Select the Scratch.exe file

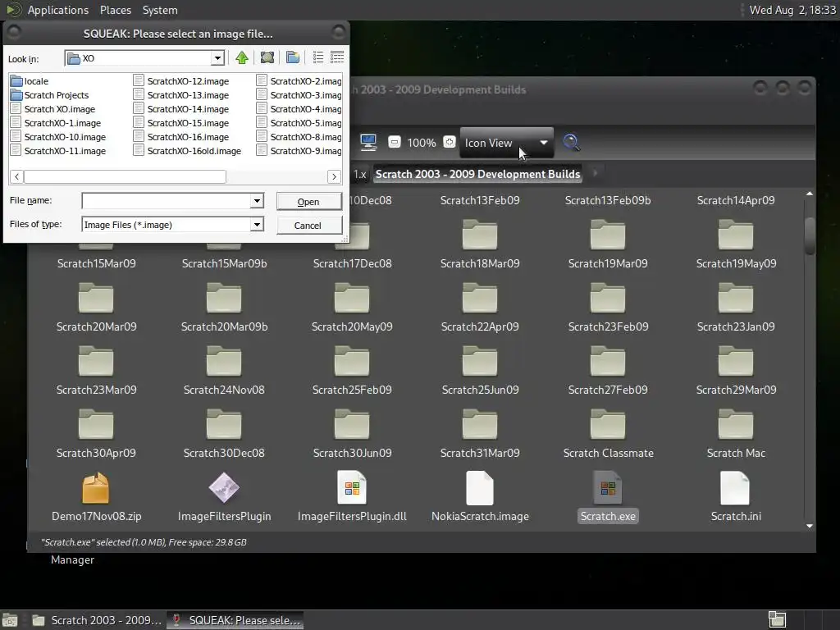click(608, 497)
